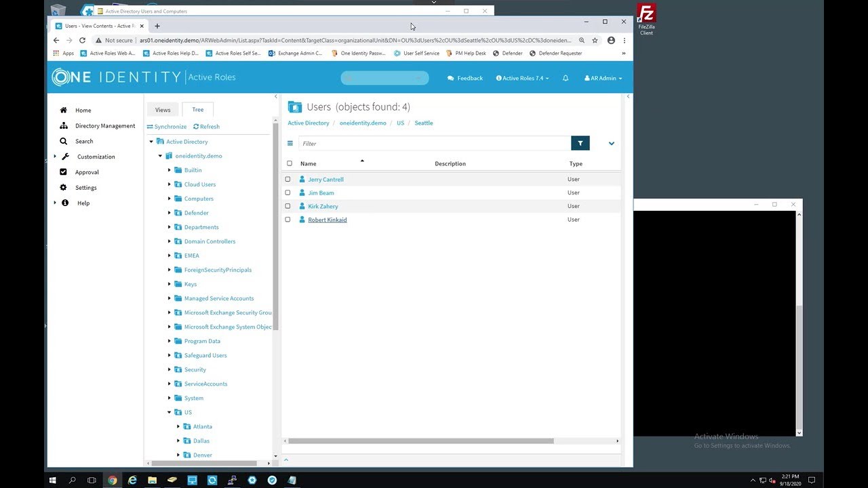Open the Active Roles 7.4 dropdown
This screenshot has height=488, width=868.
(522, 78)
